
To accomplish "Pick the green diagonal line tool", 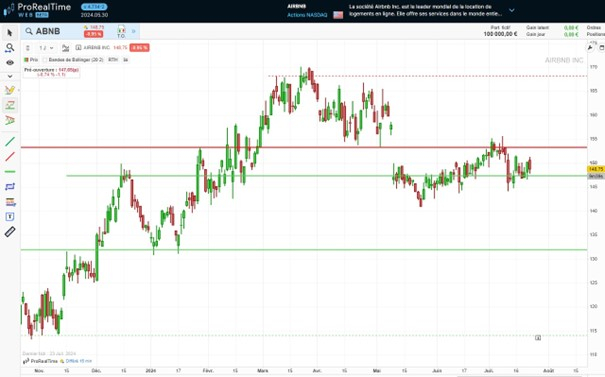I will (10, 142).
